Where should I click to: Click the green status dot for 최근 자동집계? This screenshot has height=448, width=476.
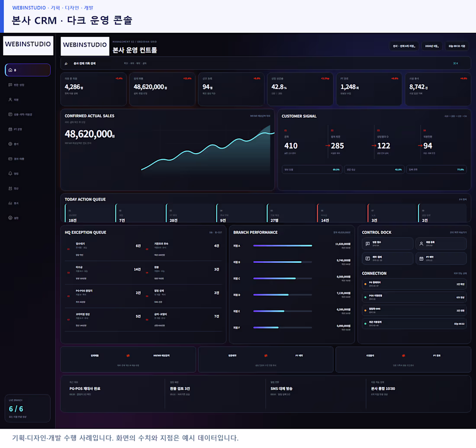coord(365,323)
